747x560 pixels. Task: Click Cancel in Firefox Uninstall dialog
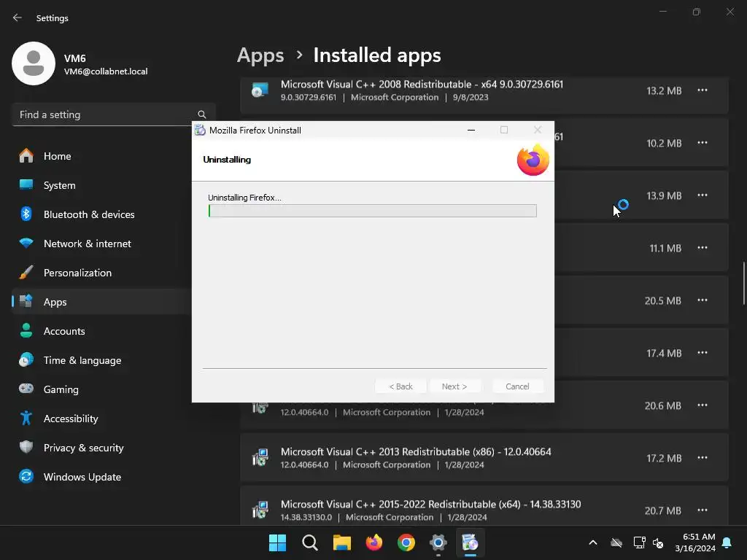[517, 386]
